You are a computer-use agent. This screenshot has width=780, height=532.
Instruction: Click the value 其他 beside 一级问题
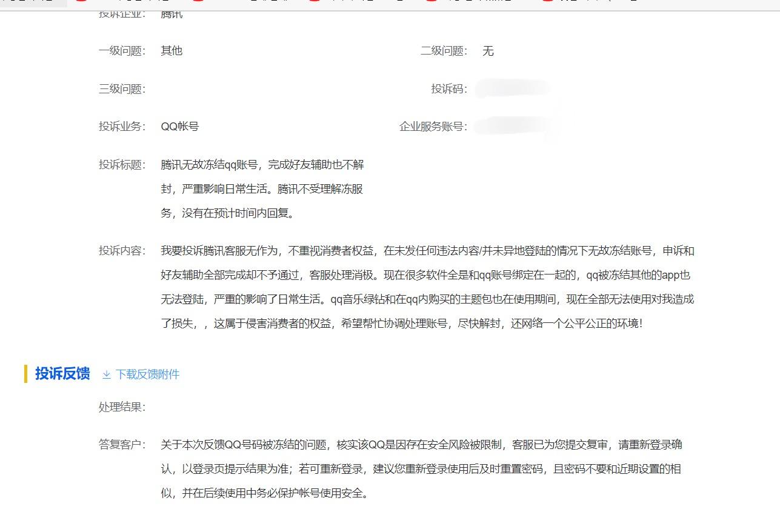[172, 51]
